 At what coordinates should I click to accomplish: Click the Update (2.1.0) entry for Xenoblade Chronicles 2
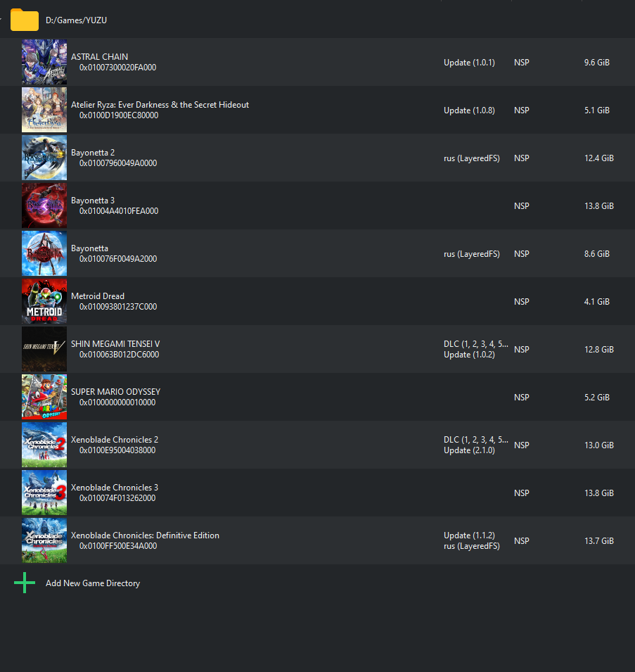click(x=469, y=450)
